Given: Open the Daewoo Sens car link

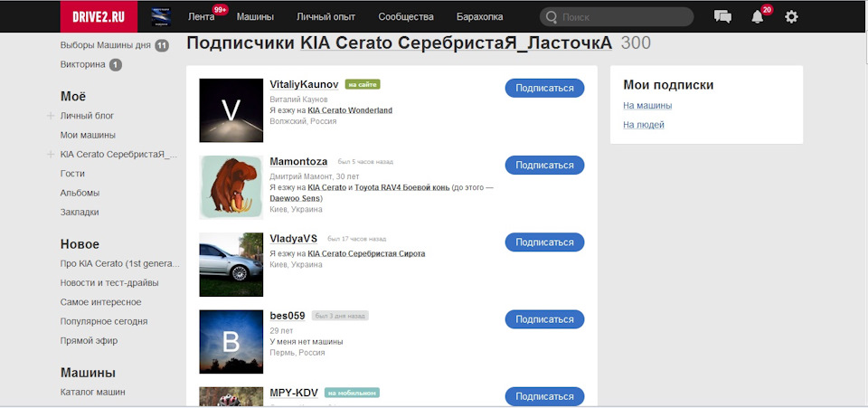Looking at the screenshot, I should pos(295,197).
